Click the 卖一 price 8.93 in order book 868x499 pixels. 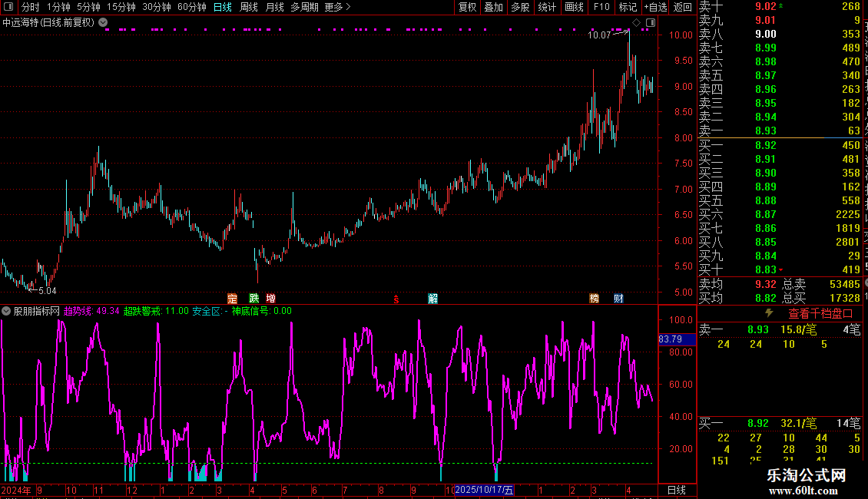766,131
